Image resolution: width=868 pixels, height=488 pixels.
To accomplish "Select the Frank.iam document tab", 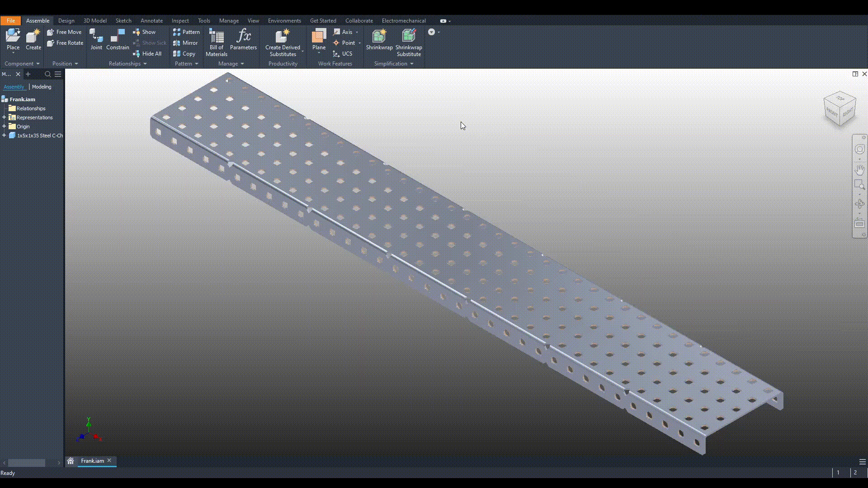I will pyautogui.click(x=92, y=461).
